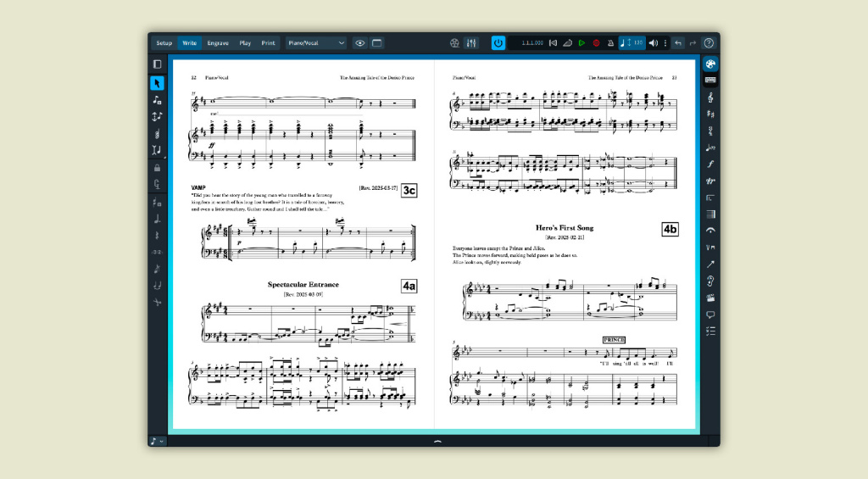Image resolution: width=868 pixels, height=479 pixels.
Task: Open the Help question mark button
Action: 709,42
